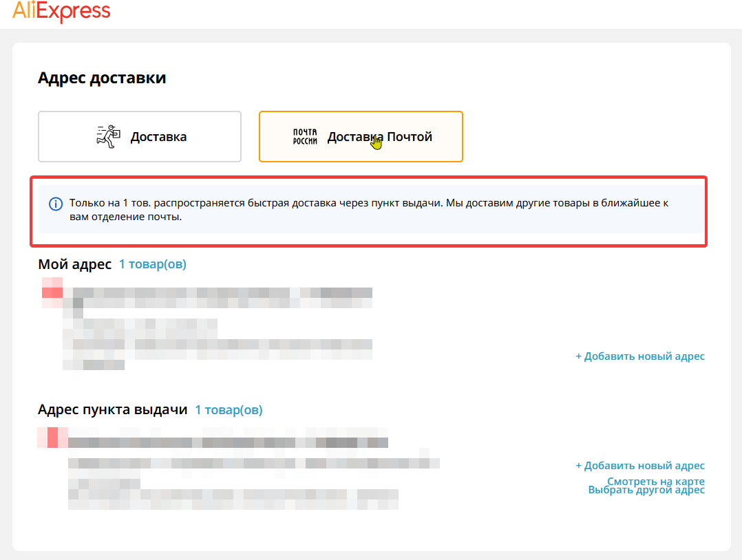Open 1 товар(ов) link beside Адрес пункта выдачи
Image resolution: width=742 pixels, height=560 pixels.
229,409
